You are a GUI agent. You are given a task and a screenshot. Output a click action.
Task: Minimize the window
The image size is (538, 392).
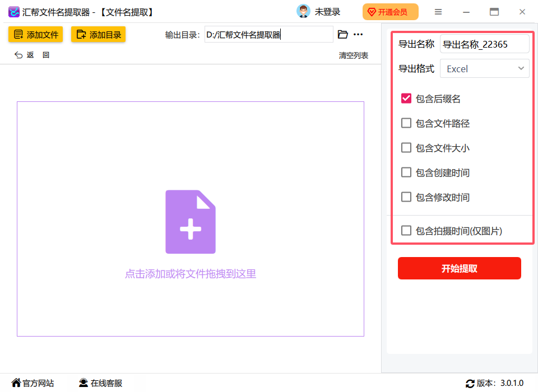[466, 12]
